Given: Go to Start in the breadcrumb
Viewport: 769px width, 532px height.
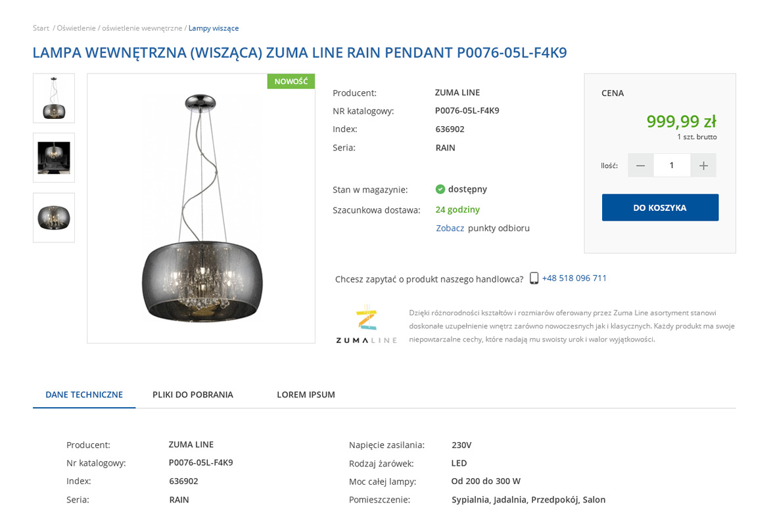Looking at the screenshot, I should [x=41, y=28].
